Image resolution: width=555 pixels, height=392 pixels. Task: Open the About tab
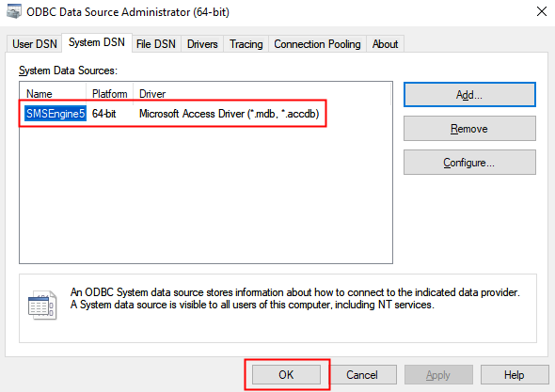[x=385, y=44]
